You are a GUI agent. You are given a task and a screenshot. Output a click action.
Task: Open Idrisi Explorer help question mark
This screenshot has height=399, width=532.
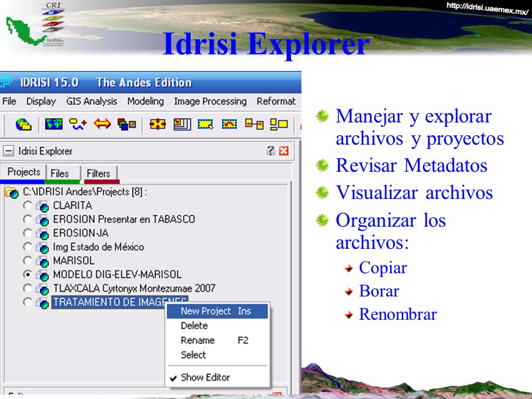271,151
